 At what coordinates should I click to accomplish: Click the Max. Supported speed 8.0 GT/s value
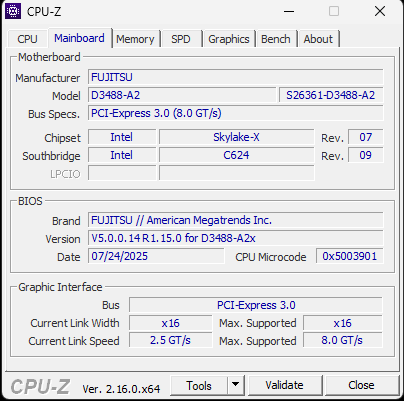point(343,340)
